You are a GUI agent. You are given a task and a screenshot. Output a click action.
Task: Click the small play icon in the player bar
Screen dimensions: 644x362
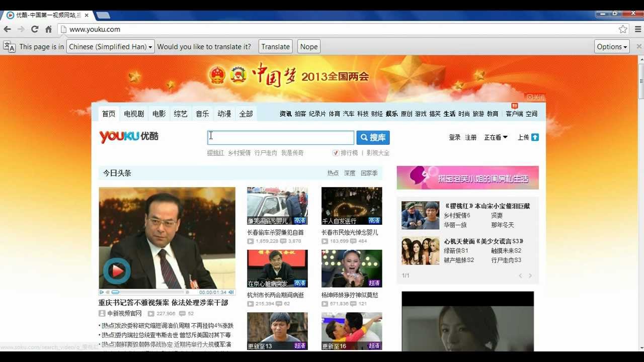click(102, 292)
